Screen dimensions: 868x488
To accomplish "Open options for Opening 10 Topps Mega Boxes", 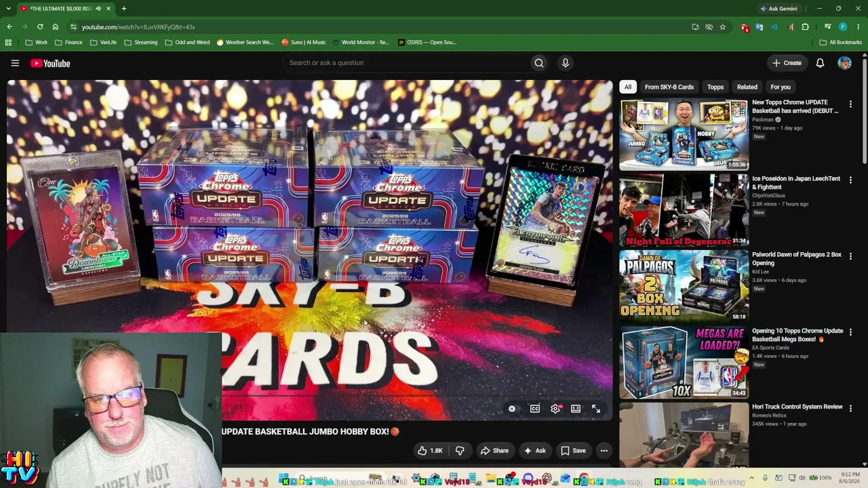I will (x=850, y=332).
